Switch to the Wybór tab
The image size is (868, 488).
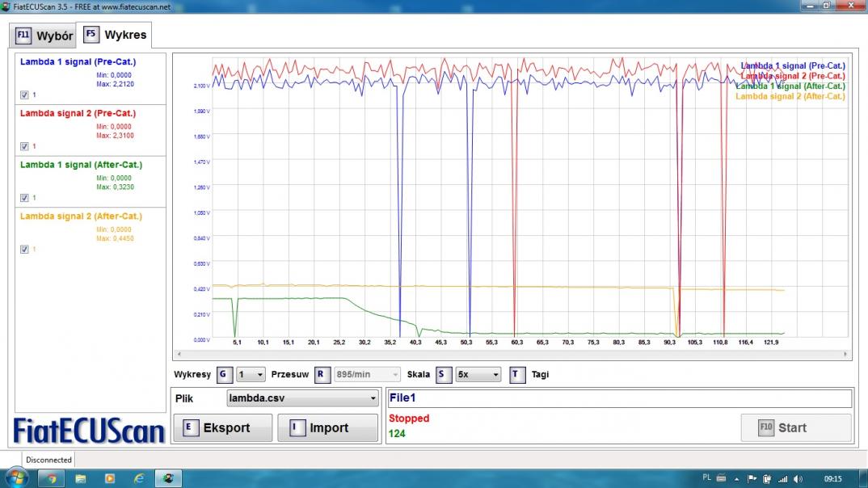pyautogui.click(x=45, y=36)
